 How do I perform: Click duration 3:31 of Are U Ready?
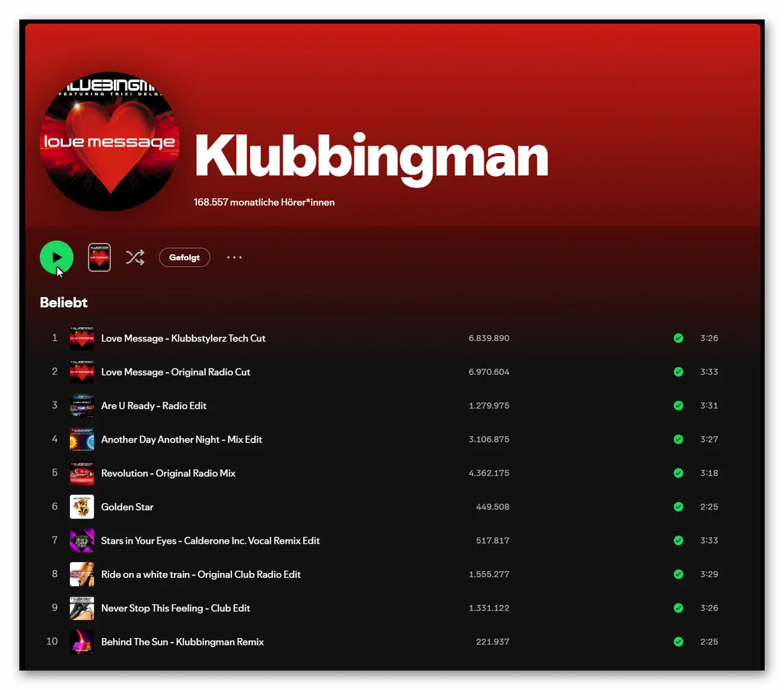click(x=709, y=405)
